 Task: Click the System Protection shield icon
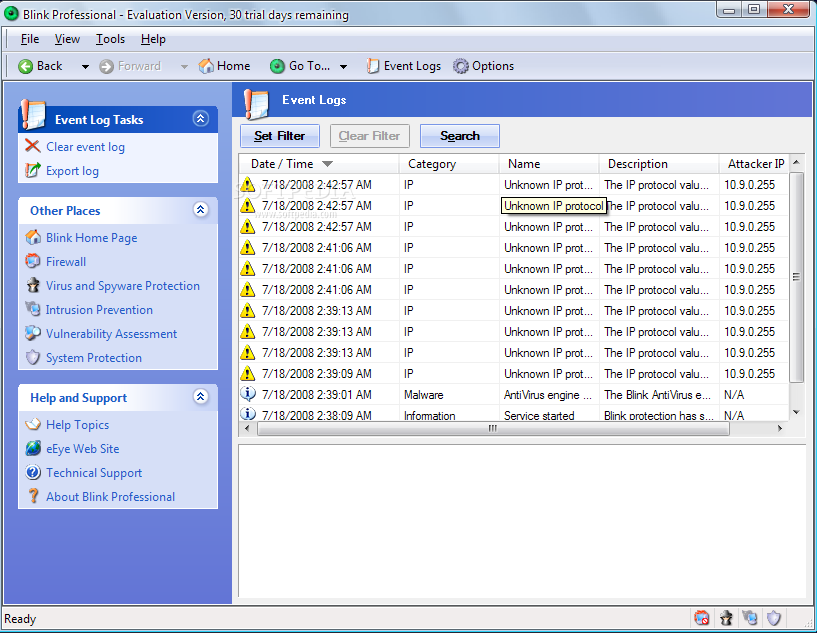(x=33, y=357)
